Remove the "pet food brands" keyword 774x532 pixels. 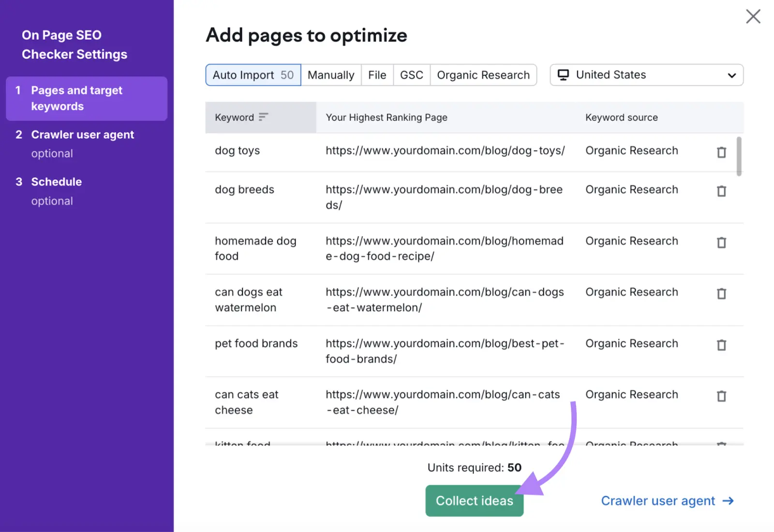(x=721, y=345)
